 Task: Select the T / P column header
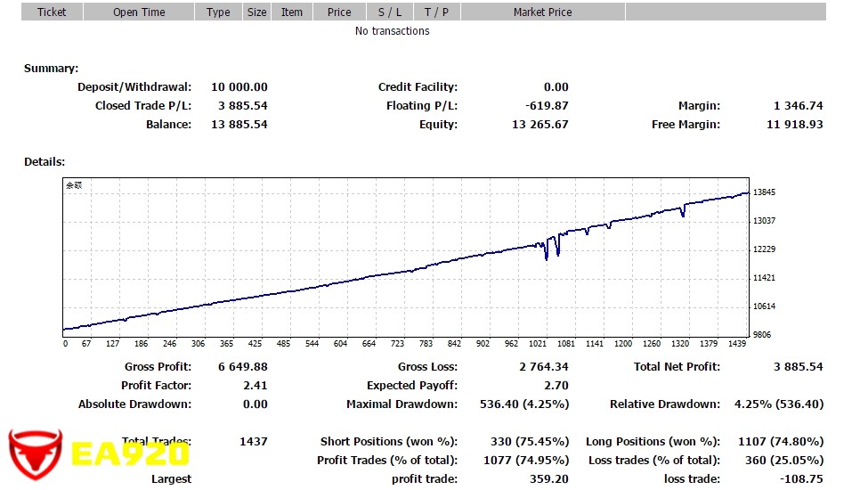(x=436, y=12)
